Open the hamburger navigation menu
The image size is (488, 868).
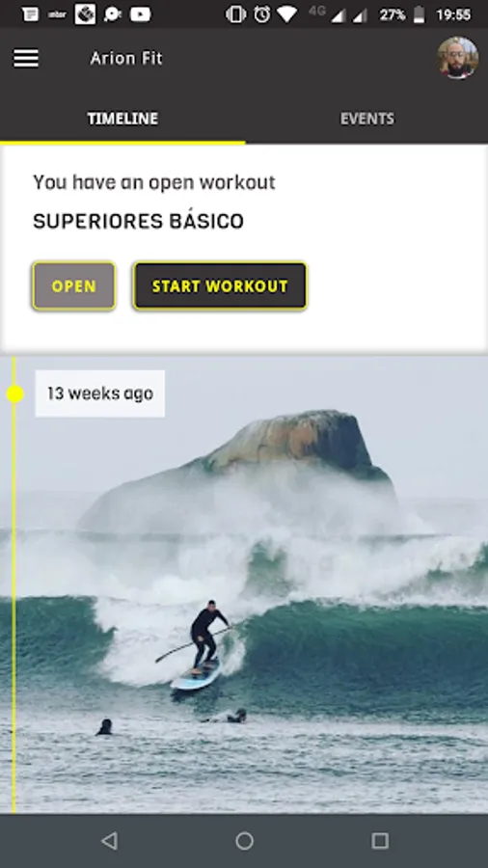[x=26, y=58]
